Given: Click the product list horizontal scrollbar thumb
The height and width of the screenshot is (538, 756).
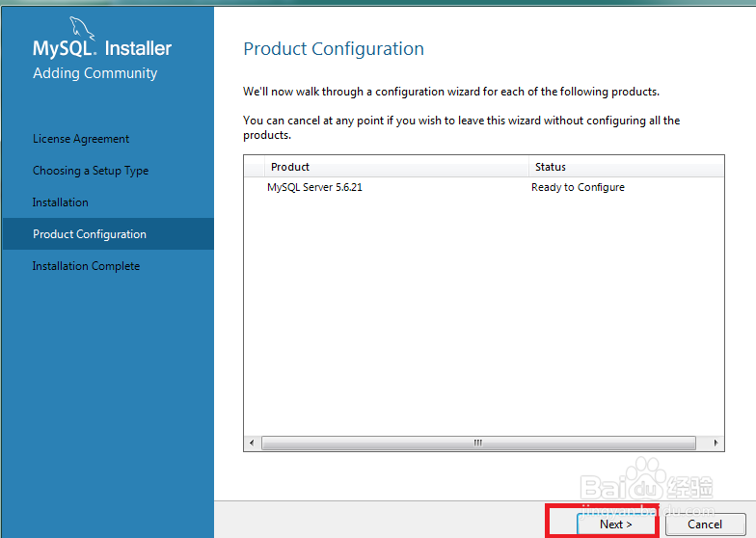Looking at the screenshot, I should 478,443.
